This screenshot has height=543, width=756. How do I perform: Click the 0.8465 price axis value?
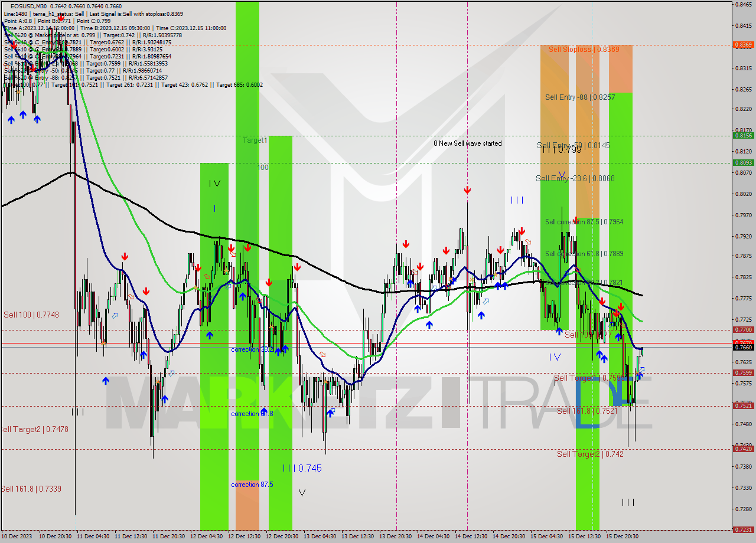point(742,5)
